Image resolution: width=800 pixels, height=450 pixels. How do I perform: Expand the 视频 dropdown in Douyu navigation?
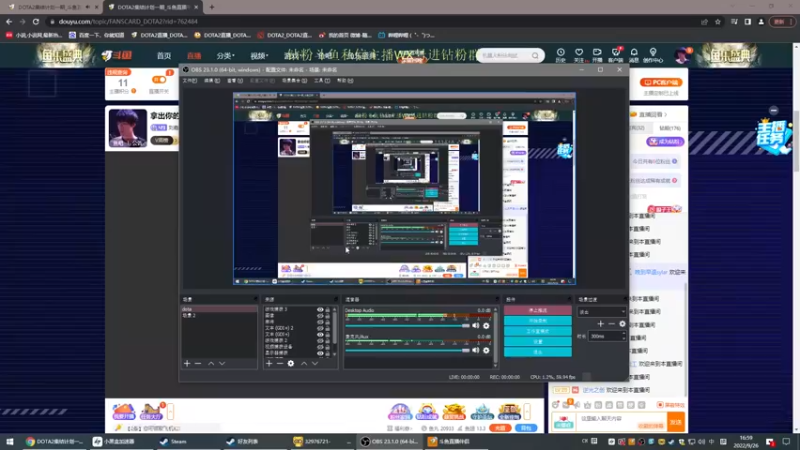pos(259,56)
